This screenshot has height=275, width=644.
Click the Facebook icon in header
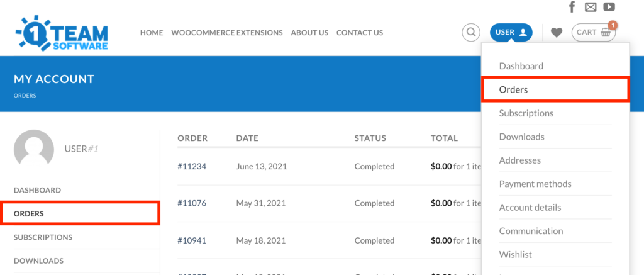coord(572,8)
